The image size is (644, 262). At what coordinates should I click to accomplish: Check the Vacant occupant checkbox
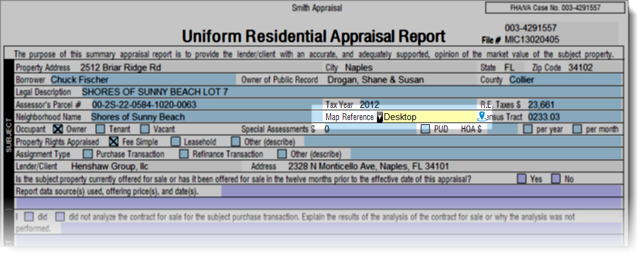[145, 129]
